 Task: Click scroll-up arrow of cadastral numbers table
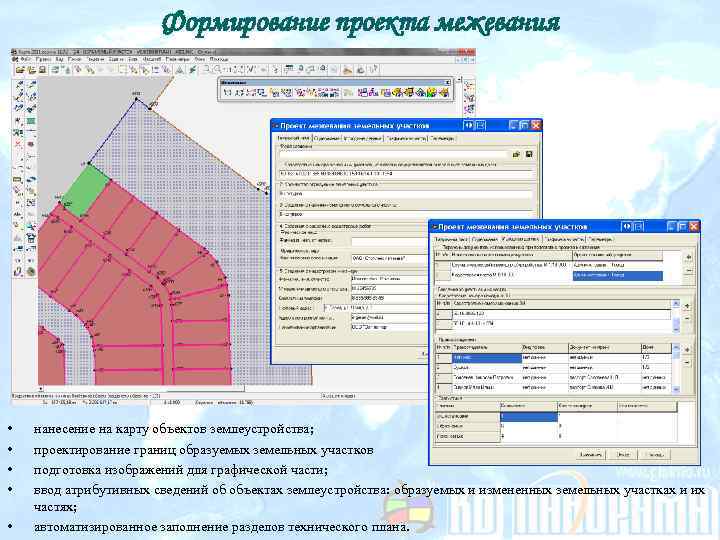click(x=676, y=304)
